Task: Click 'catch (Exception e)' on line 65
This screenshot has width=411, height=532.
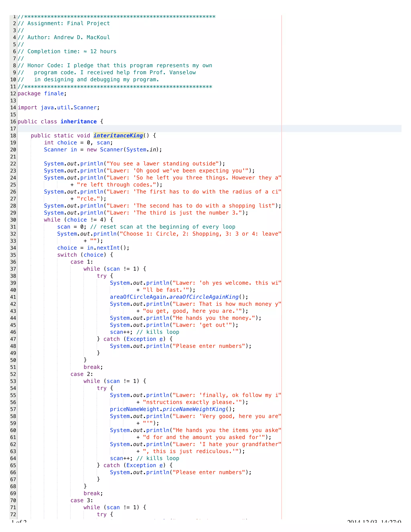Action: point(135,465)
